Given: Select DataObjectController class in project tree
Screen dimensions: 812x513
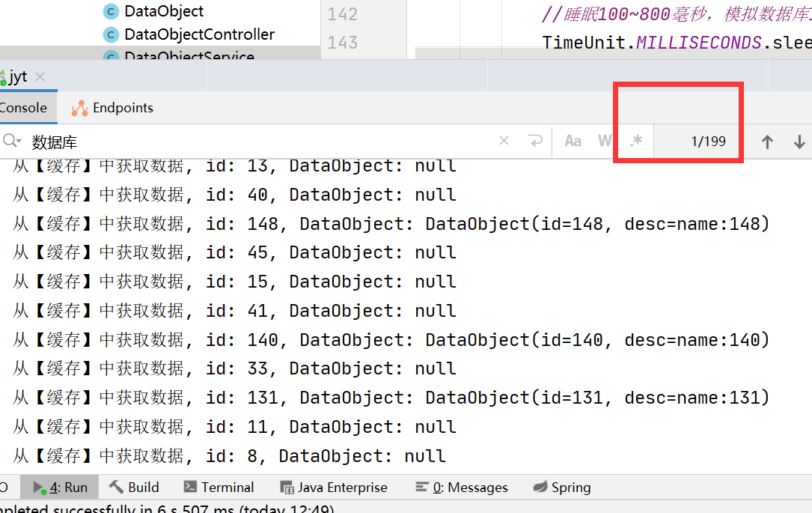Looking at the screenshot, I should (x=199, y=34).
